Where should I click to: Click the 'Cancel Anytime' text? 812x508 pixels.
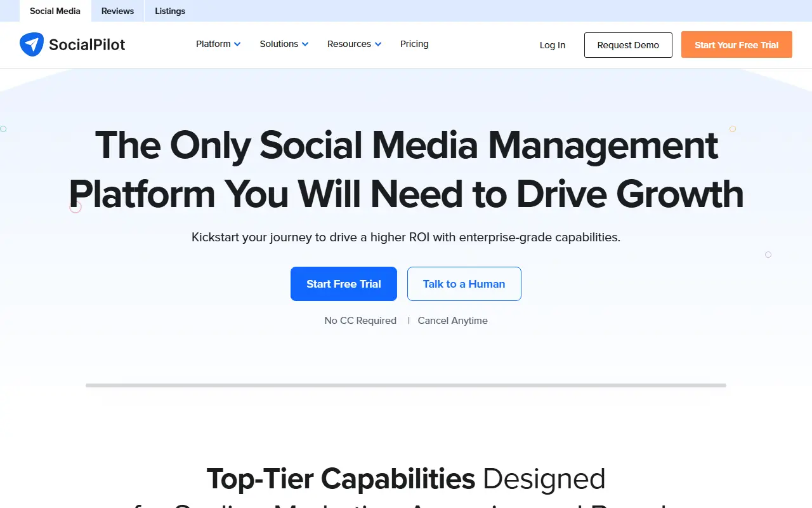453,321
